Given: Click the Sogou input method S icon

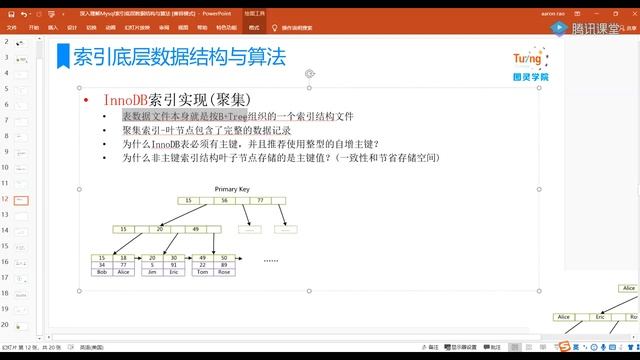Looking at the screenshot, I should [564, 347].
